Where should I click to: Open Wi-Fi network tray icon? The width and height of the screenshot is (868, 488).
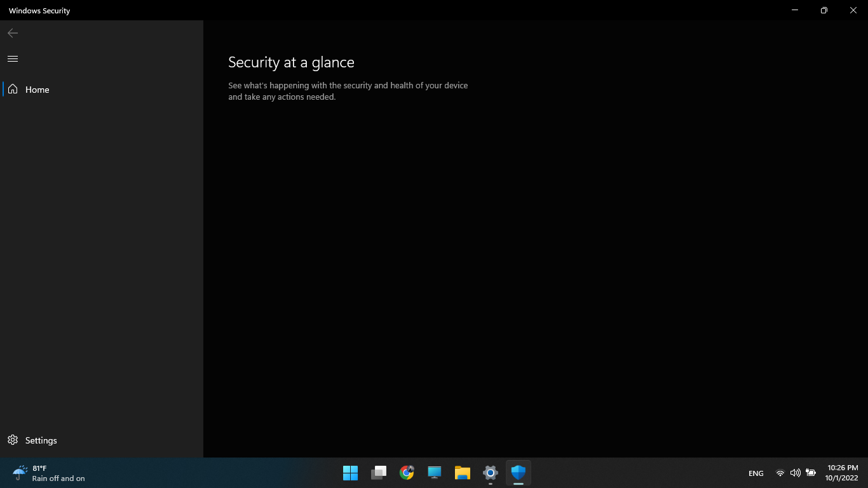coord(780,473)
